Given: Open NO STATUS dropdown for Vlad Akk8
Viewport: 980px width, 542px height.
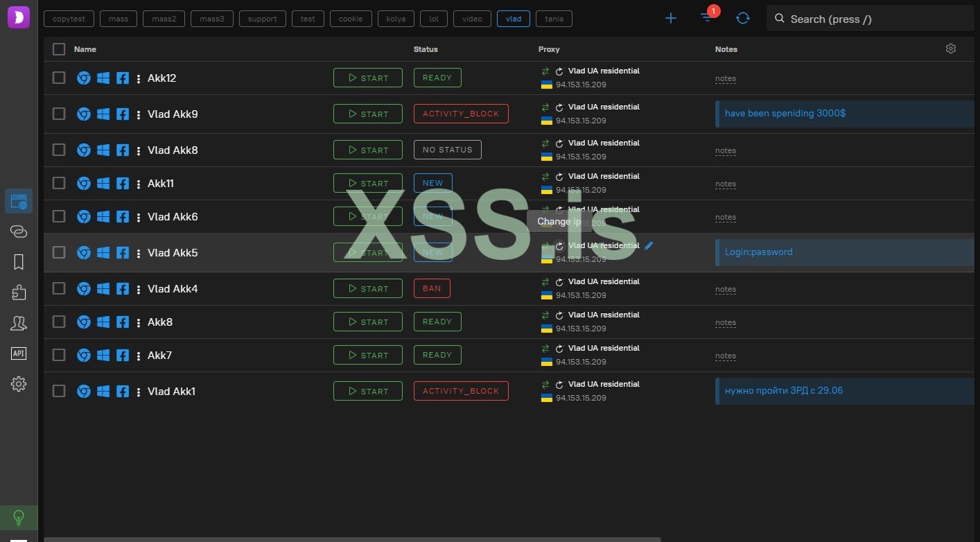Looking at the screenshot, I should pos(447,150).
